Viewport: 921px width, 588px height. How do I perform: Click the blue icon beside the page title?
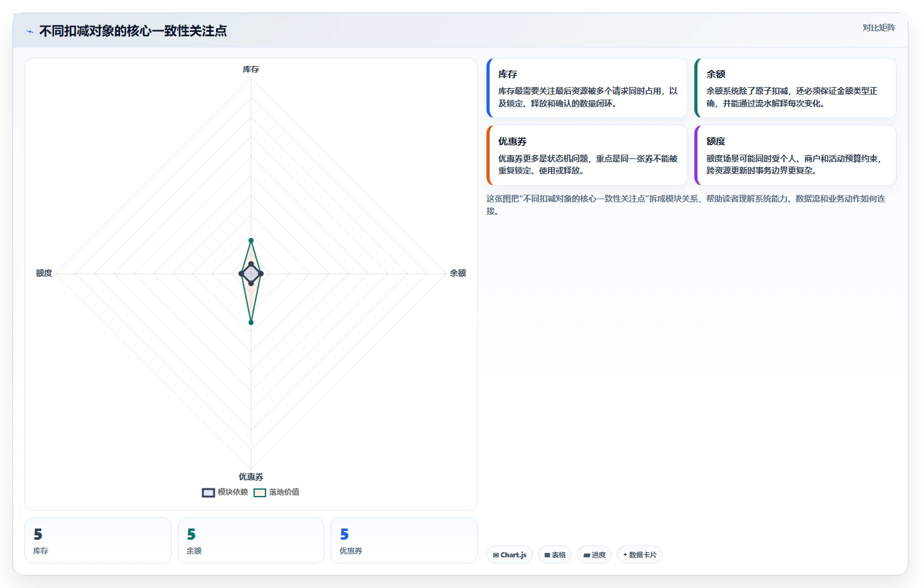click(29, 31)
